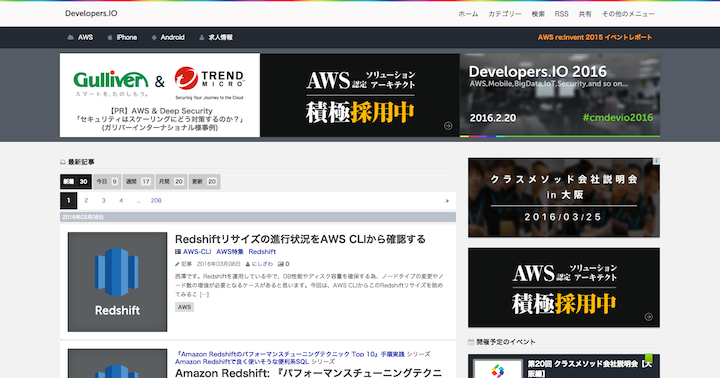Switch to the 週間 articles tab
The image size is (720, 378).
(x=138, y=181)
